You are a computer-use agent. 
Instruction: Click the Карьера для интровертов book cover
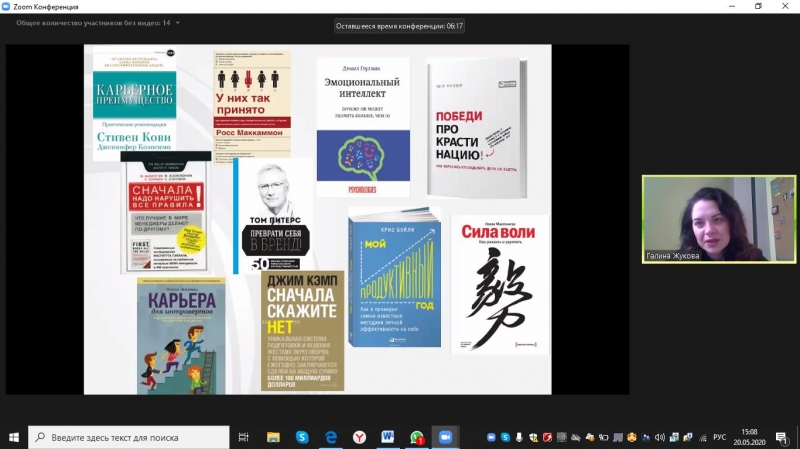pos(181,336)
